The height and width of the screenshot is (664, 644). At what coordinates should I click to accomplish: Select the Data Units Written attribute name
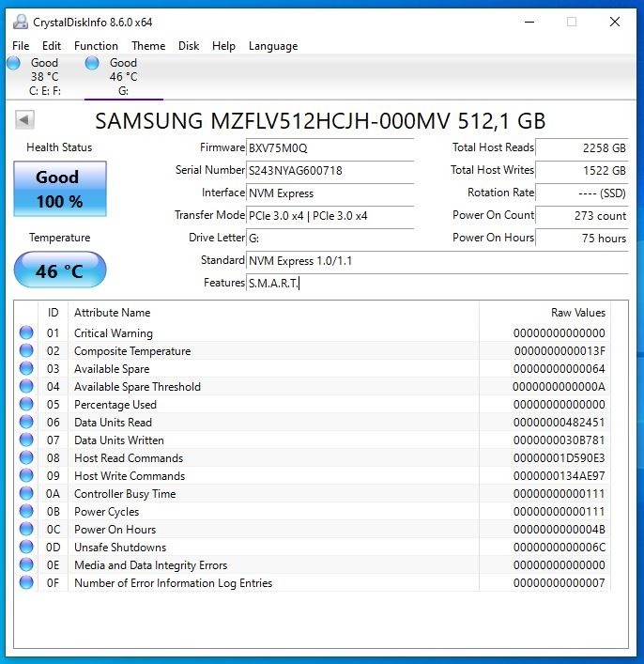119,440
